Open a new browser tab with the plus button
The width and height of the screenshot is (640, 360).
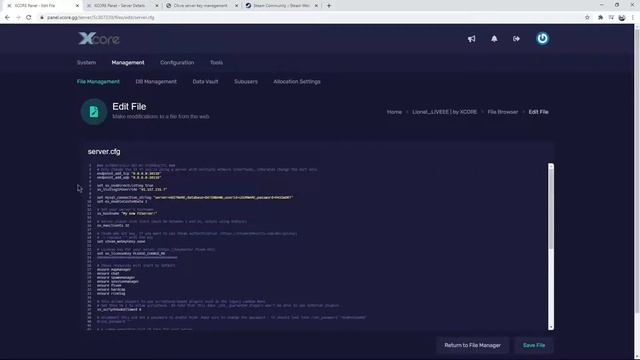coord(329,6)
